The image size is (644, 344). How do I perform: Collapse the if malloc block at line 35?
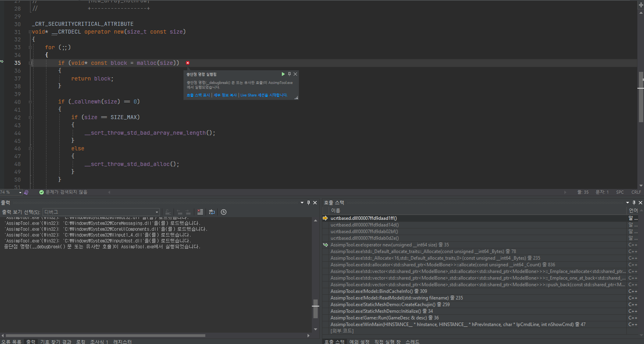30,63
